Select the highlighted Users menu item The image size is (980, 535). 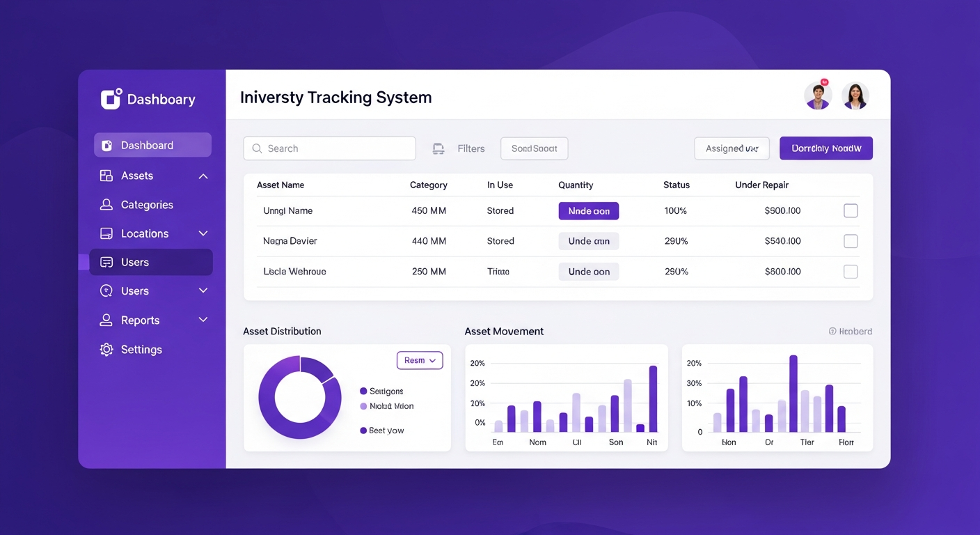pos(151,263)
